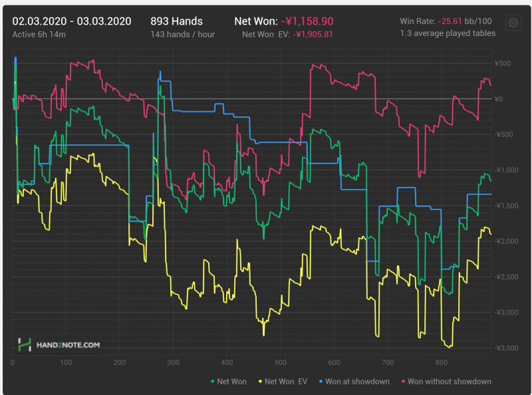Select the 02.03.2020 - 03.03.2020 date range
The height and width of the screenshot is (395, 532).
tap(72, 21)
